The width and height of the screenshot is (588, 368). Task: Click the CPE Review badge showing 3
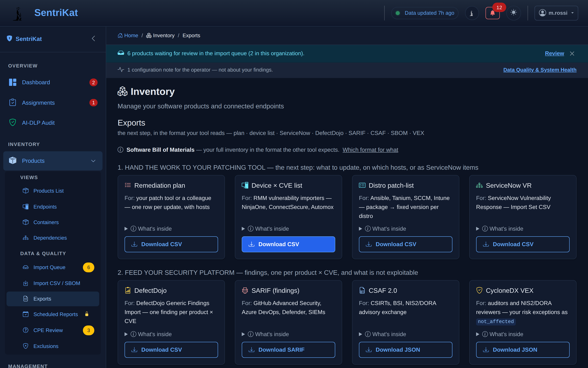pos(88,330)
